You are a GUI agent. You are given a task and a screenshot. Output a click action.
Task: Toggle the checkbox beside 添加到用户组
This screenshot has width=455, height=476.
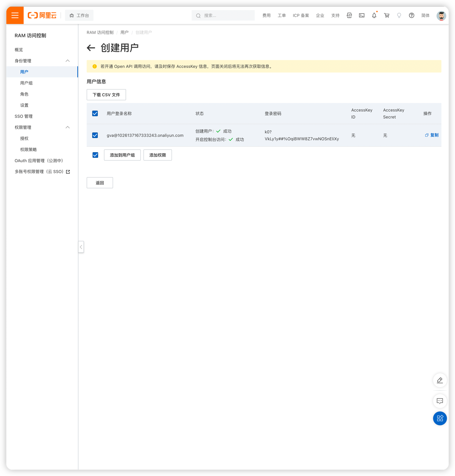tap(95, 155)
